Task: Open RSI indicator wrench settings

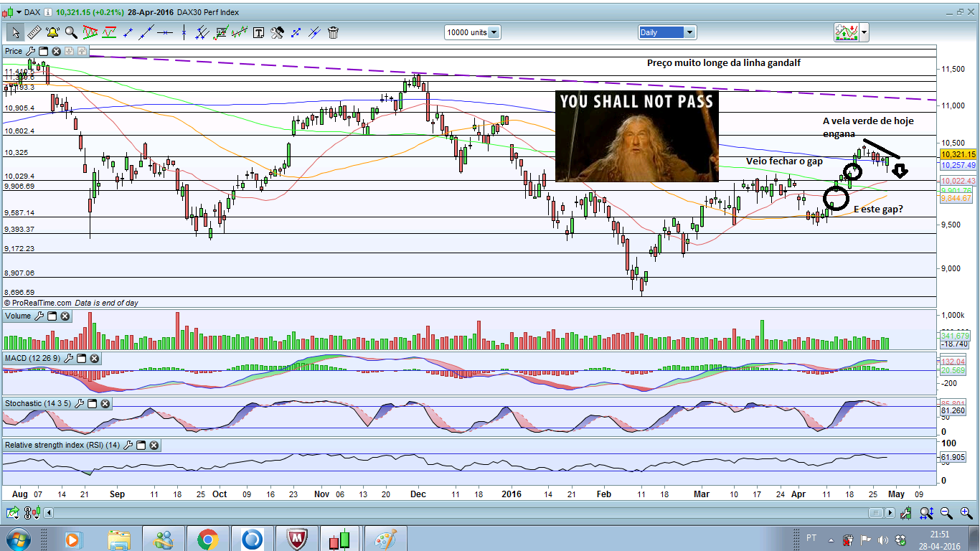Action: click(128, 445)
